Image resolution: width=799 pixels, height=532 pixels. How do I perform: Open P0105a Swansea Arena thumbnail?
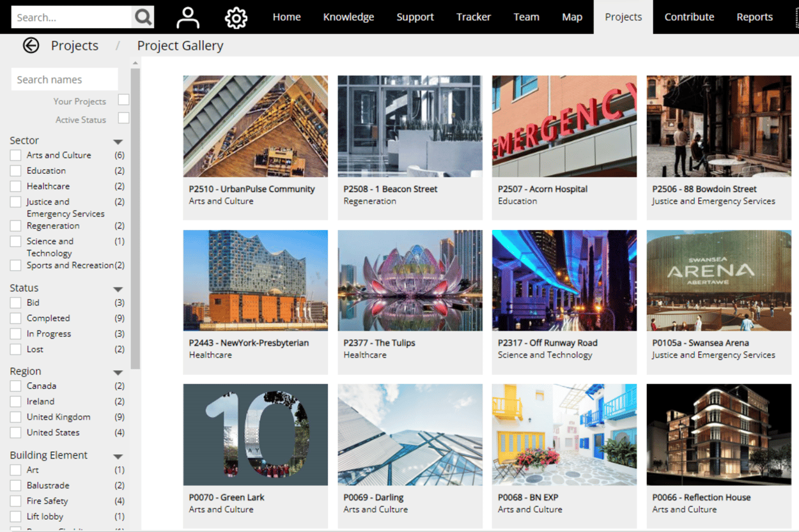[x=719, y=280]
